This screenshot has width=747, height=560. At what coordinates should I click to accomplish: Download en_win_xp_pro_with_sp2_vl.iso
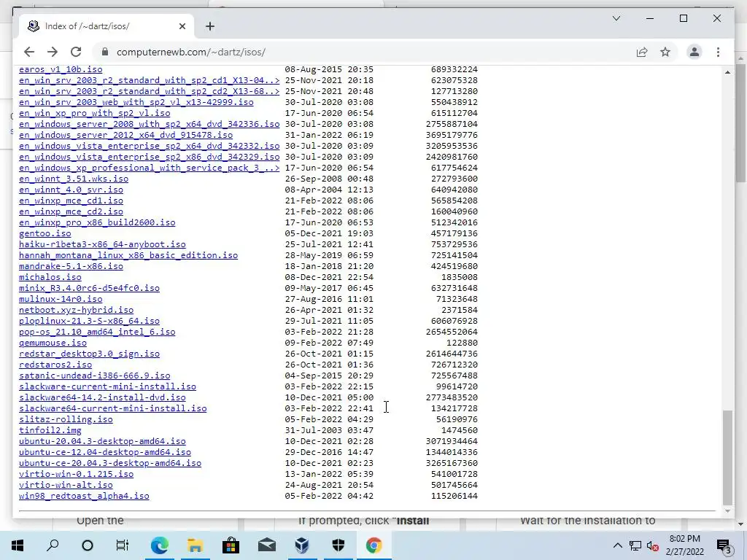click(94, 113)
